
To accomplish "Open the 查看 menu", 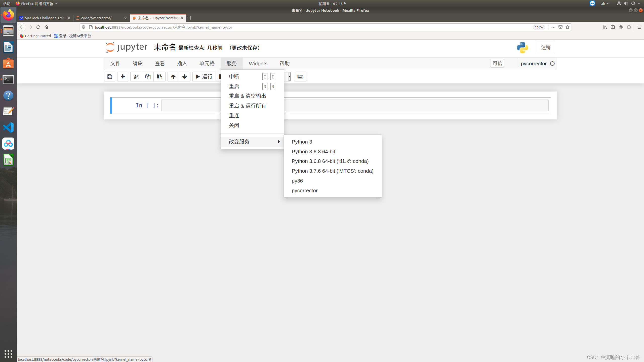I will pos(160,63).
